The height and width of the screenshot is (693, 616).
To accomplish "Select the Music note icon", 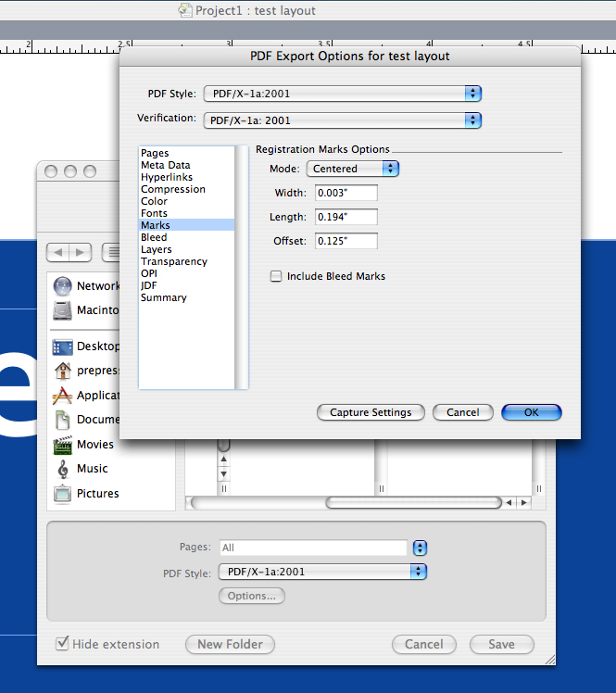I will tap(63, 469).
